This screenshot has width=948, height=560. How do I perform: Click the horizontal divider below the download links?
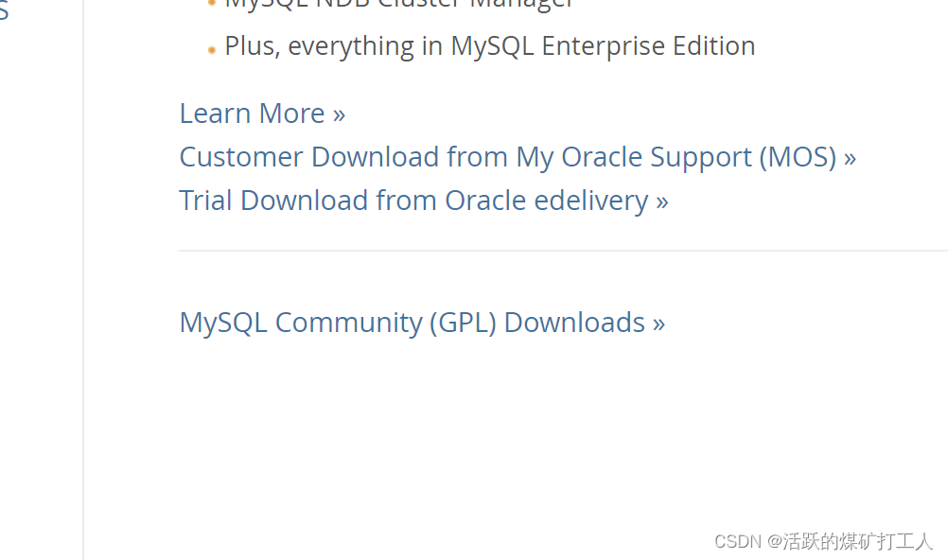(563, 250)
